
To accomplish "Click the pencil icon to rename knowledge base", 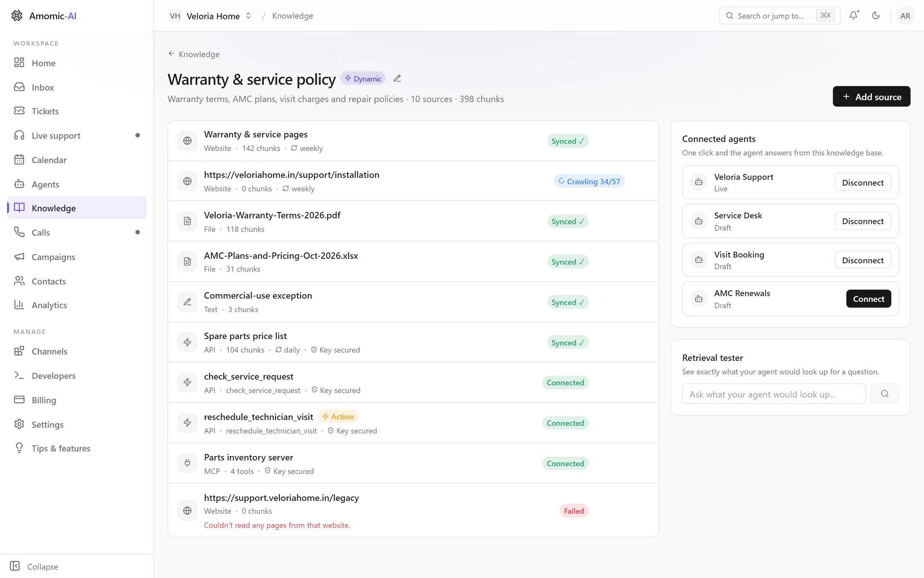I will click(397, 78).
